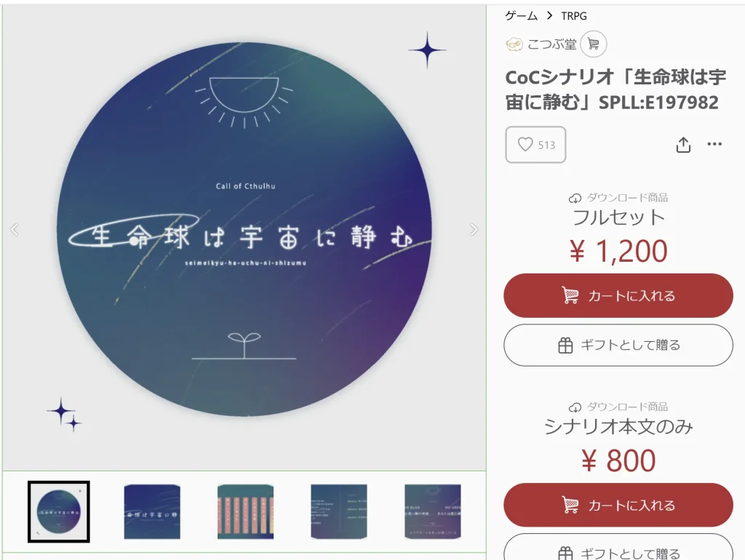
Task: Select the fifth thumbnail in gallery strip
Action: pyautogui.click(x=432, y=511)
